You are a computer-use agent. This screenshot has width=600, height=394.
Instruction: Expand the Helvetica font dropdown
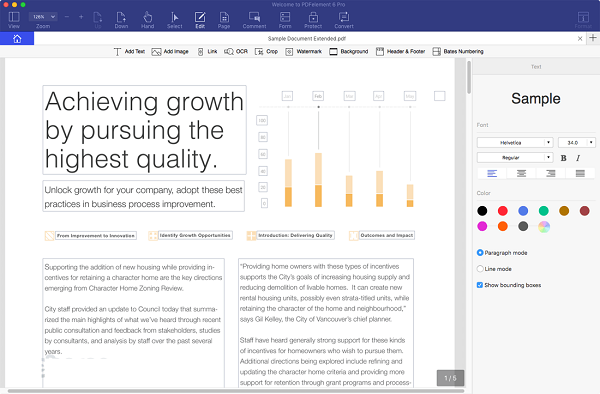(515, 142)
